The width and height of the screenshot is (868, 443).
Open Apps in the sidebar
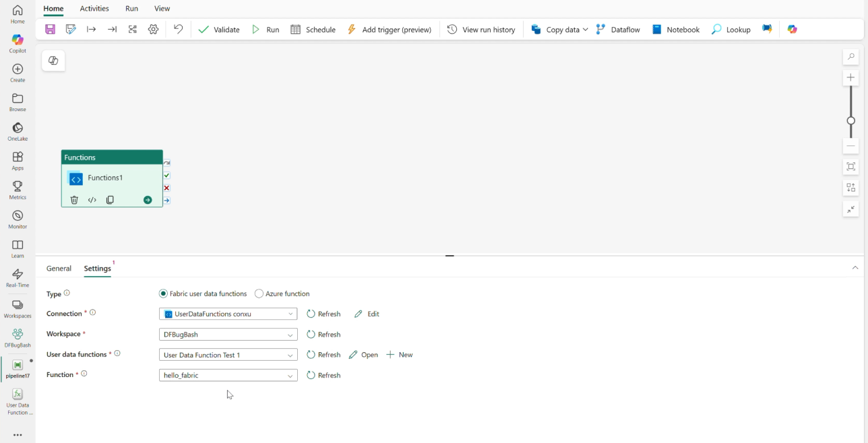18,161
